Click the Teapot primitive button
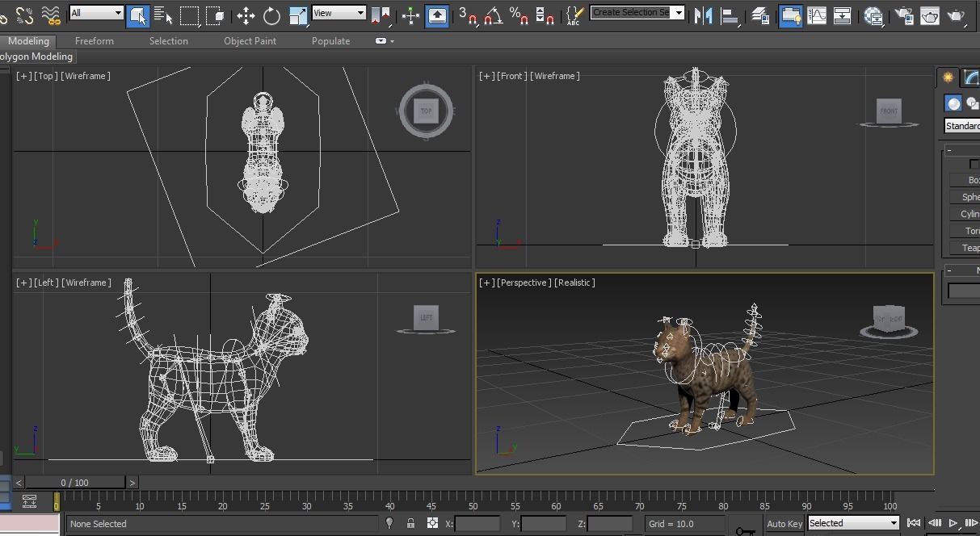 965,248
